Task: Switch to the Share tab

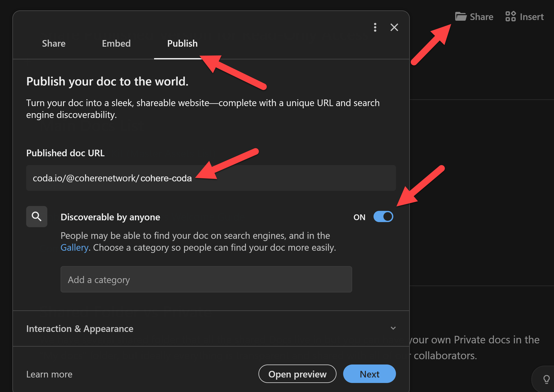Action: (53, 43)
